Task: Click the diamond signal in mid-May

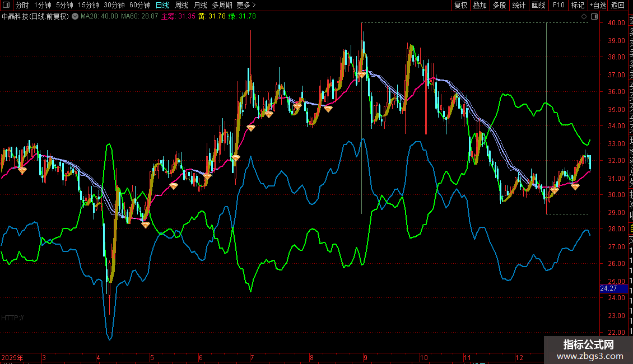Action: (x=174, y=186)
